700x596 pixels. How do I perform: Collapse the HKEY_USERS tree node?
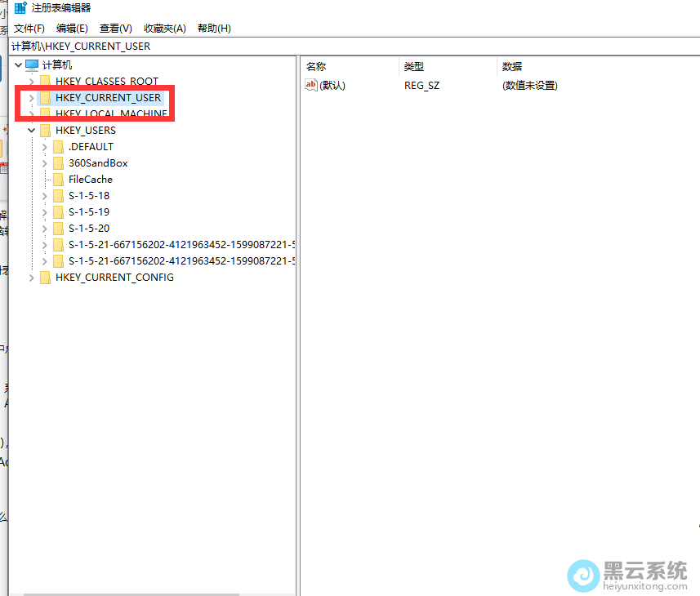tap(32, 131)
